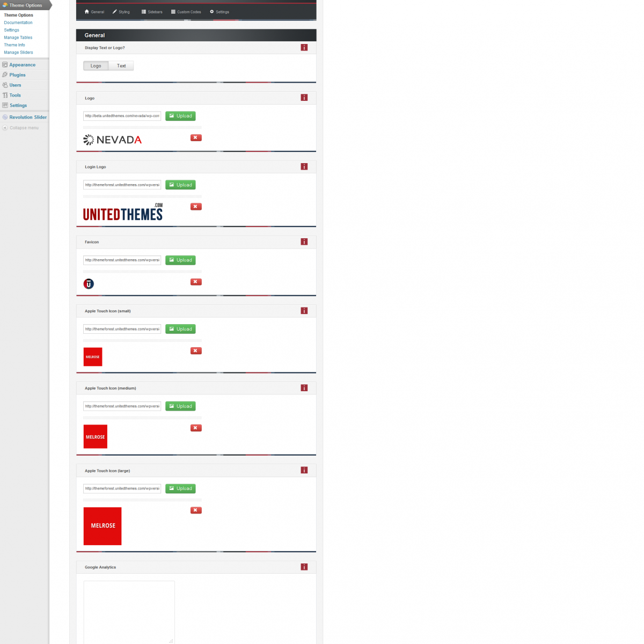Switch display option to Text
The image size is (644, 644).
pyautogui.click(x=121, y=66)
